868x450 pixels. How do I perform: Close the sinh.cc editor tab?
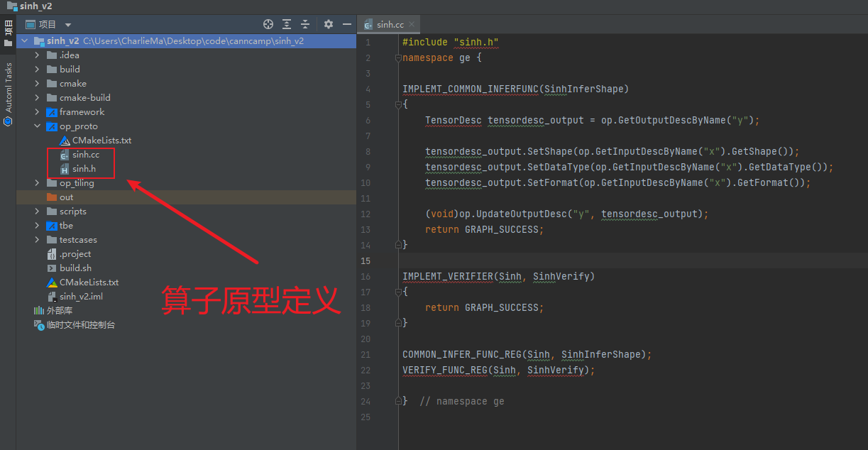coord(413,24)
